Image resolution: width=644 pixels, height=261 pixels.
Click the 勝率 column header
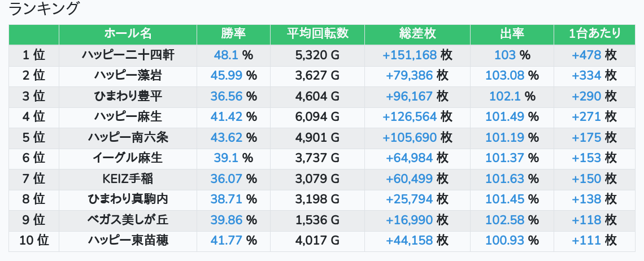point(233,34)
